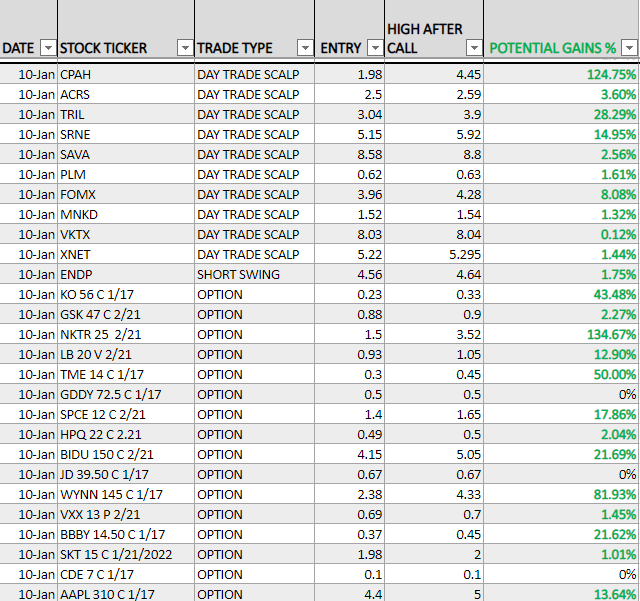
Task: Select the SKT 15 C 1/21/2022 cell
Action: tap(126, 554)
